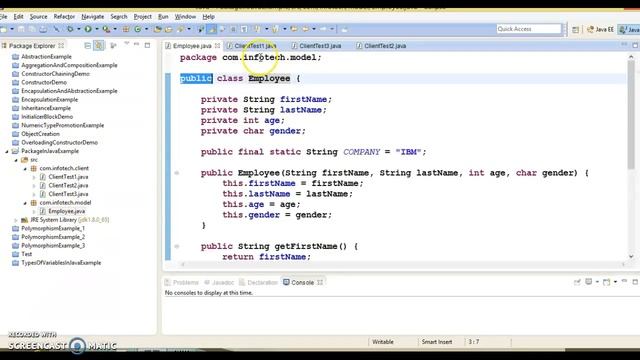Viewport: 640px width, 360px height.
Task: Open the Open Console dropdown arrow
Action: click(x=615, y=282)
